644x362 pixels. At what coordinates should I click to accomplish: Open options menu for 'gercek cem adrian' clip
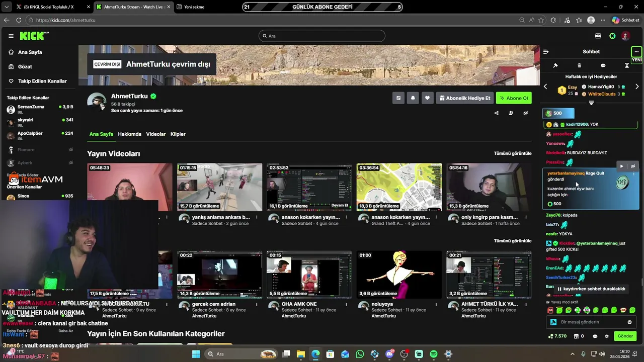click(257, 304)
